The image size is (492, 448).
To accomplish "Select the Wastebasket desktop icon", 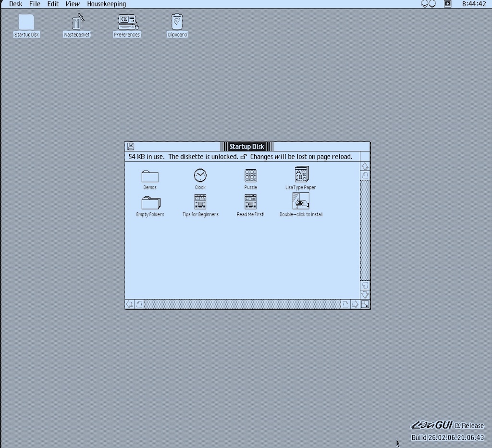I will [x=77, y=23].
